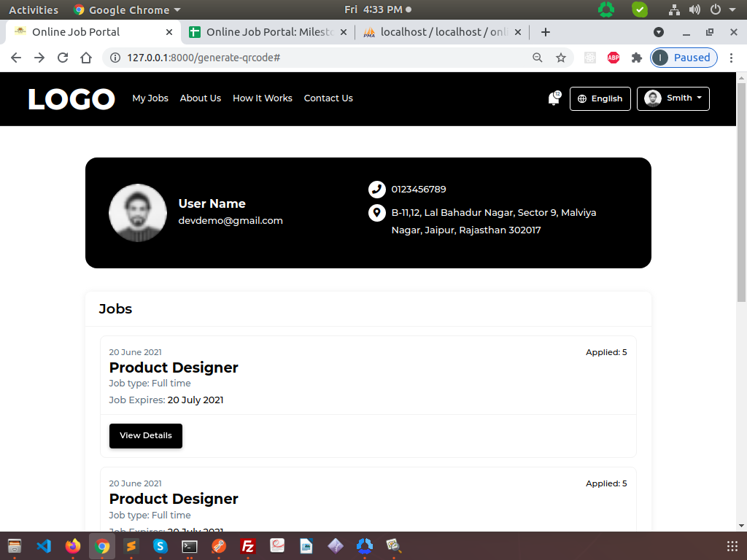Screen dimensions: 747x560
Task: Open My Jobs in the navigation
Action: pyautogui.click(x=150, y=98)
